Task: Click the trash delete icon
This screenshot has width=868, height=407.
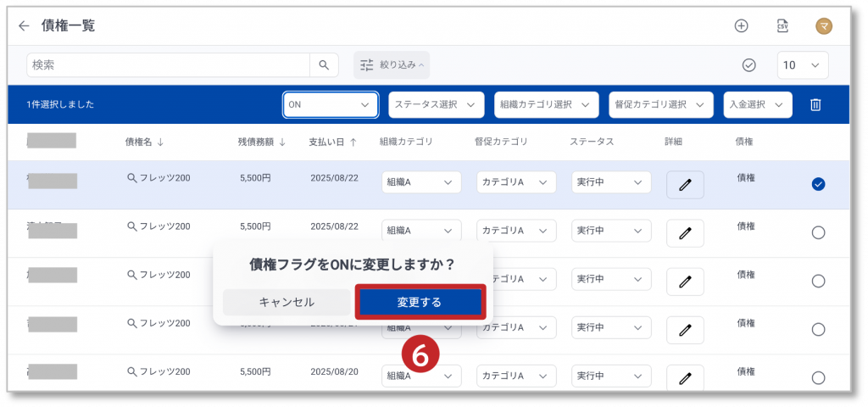Action: [x=815, y=104]
